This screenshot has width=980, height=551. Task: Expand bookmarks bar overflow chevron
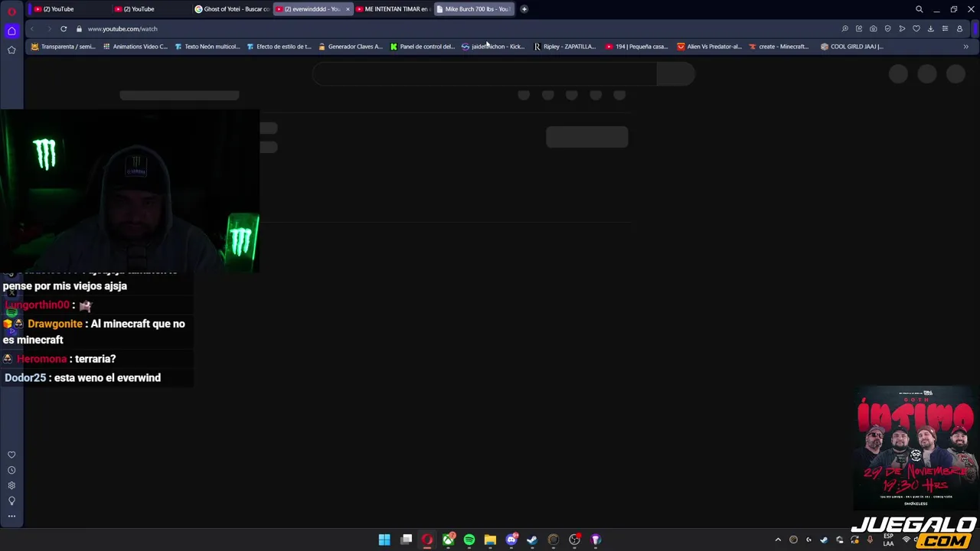coord(965,47)
